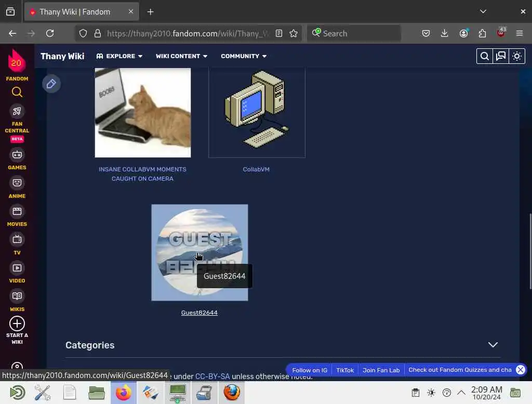The image size is (532, 404).
Task: Go to Anime section icon
Action: tap(17, 183)
